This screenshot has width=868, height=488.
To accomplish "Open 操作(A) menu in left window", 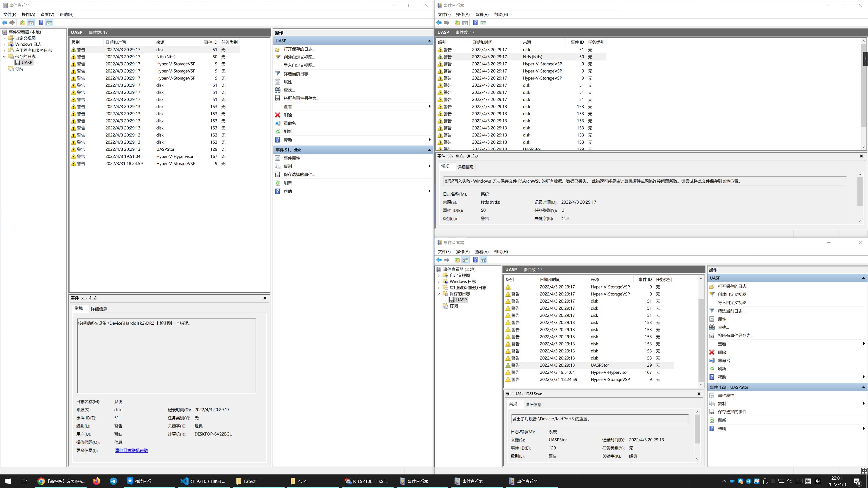I will pos(28,14).
